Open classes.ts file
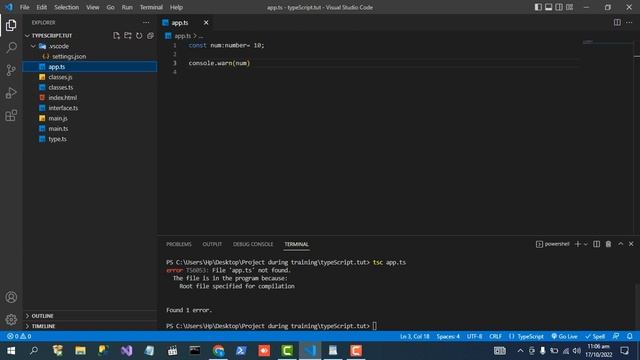This screenshot has height=360, width=640. click(89, 87)
